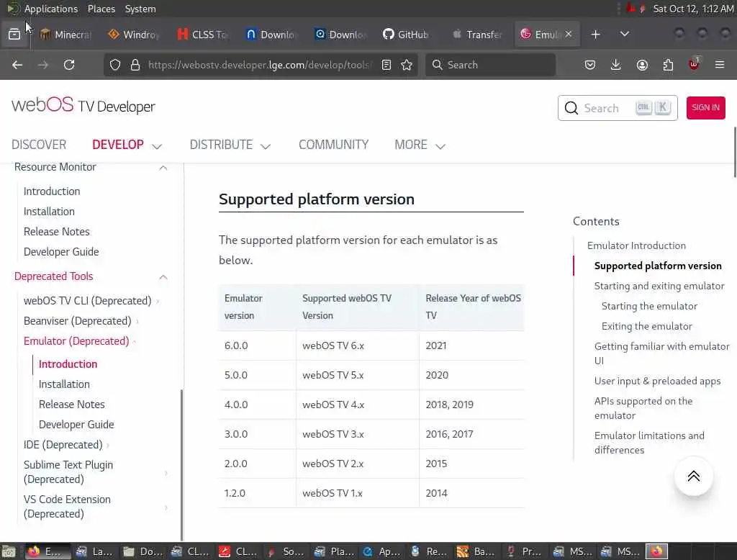Jump to Exiting the emulator section
This screenshot has width=737, height=560.
[x=647, y=326]
